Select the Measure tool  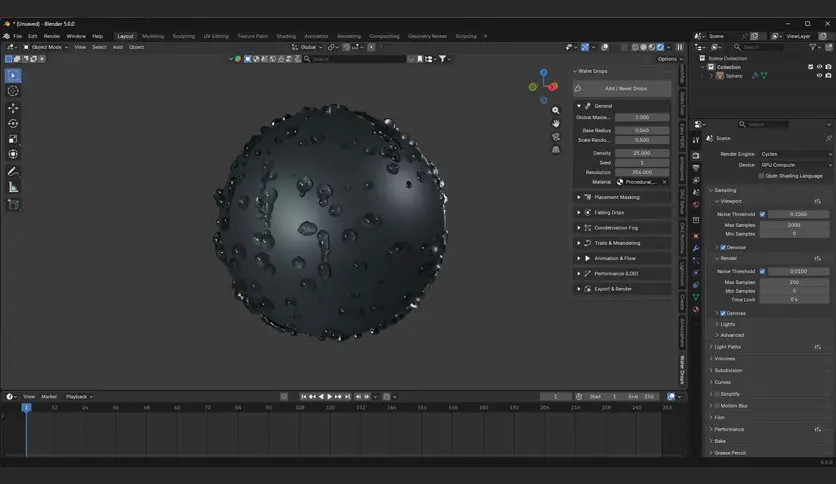pyautogui.click(x=13, y=187)
